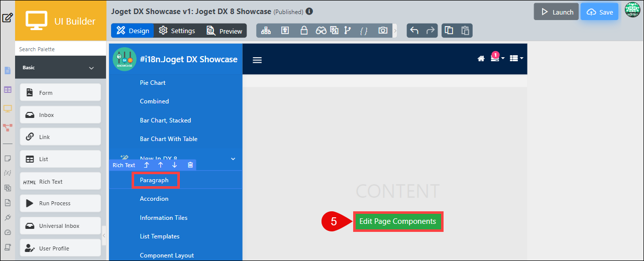Click the translate messages sidebar icon
This screenshot has width=644, height=261.
pos(8,188)
